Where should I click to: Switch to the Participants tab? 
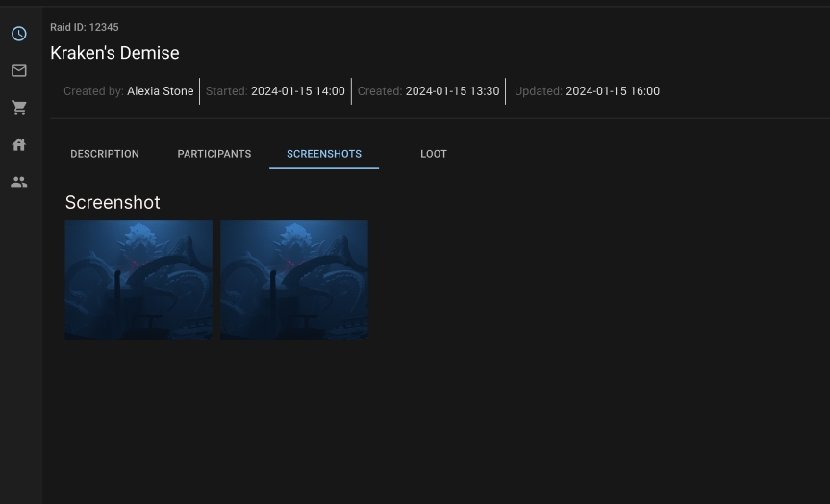coord(214,154)
